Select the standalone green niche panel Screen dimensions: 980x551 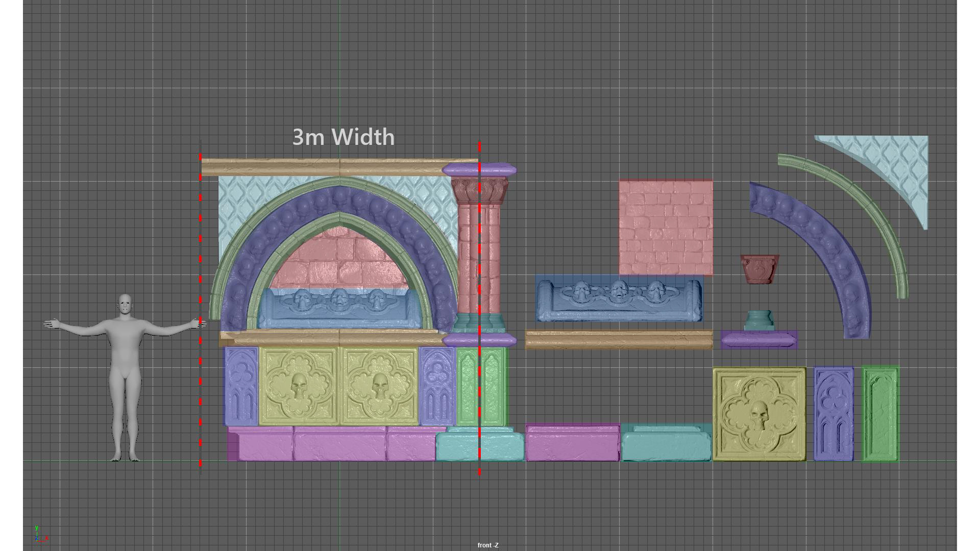click(x=880, y=414)
